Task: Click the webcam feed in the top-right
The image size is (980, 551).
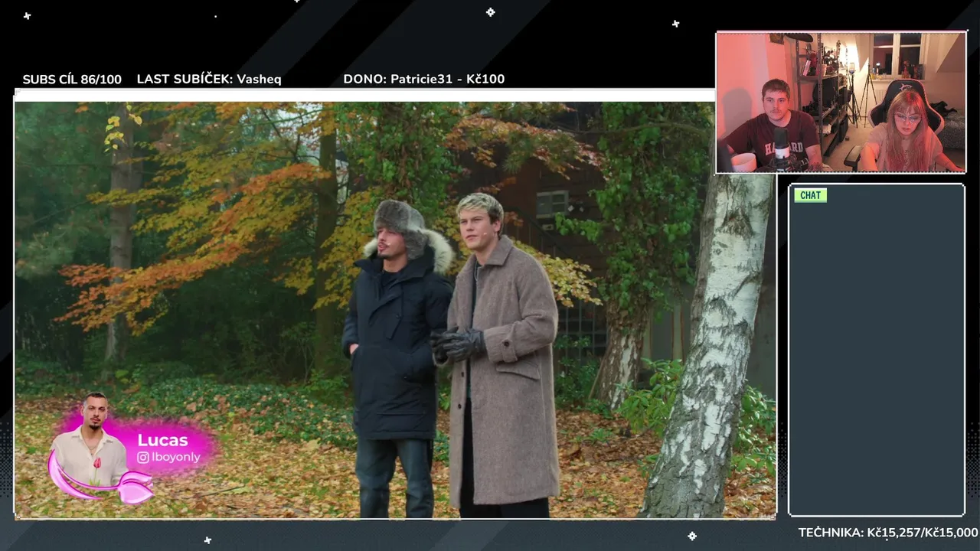Action: 841,103
